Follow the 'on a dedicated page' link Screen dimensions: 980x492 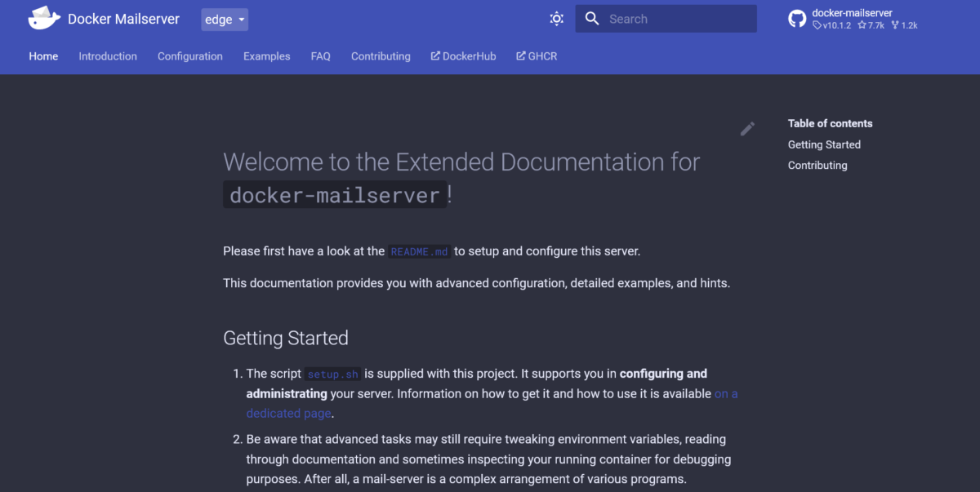click(290, 414)
